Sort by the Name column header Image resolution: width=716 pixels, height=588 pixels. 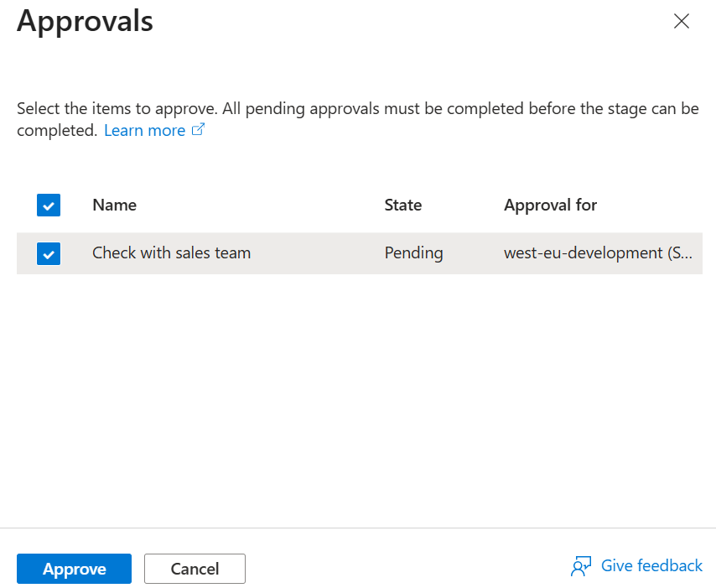(114, 206)
